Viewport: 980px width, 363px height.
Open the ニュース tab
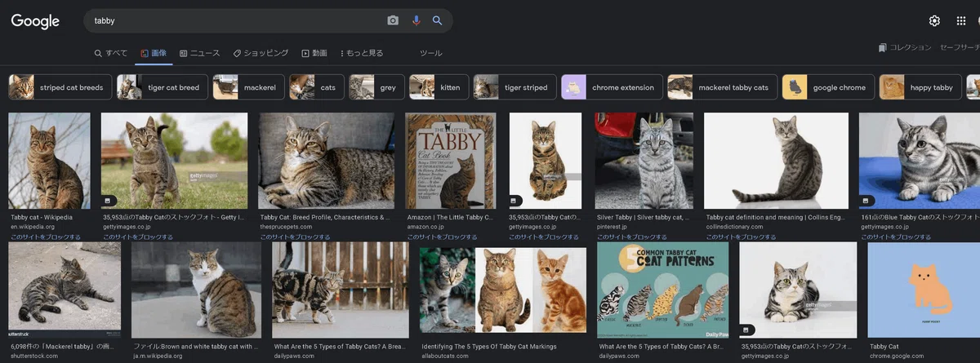click(199, 53)
